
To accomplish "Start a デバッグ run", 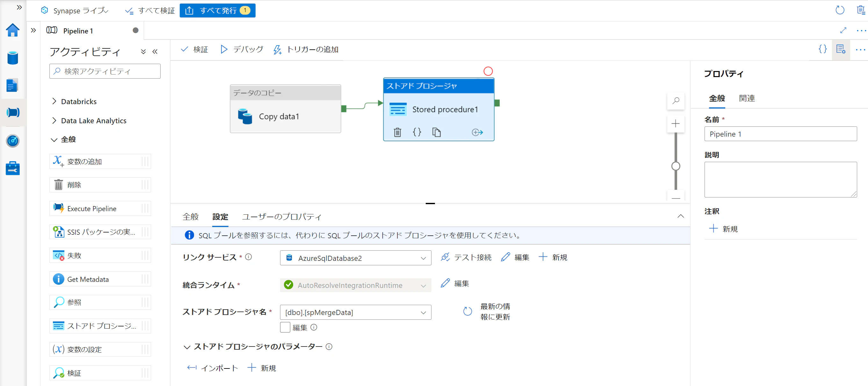I will [x=242, y=49].
